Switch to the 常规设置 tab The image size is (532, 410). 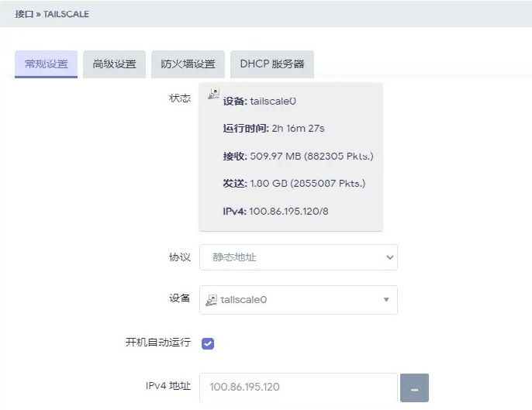coord(47,64)
